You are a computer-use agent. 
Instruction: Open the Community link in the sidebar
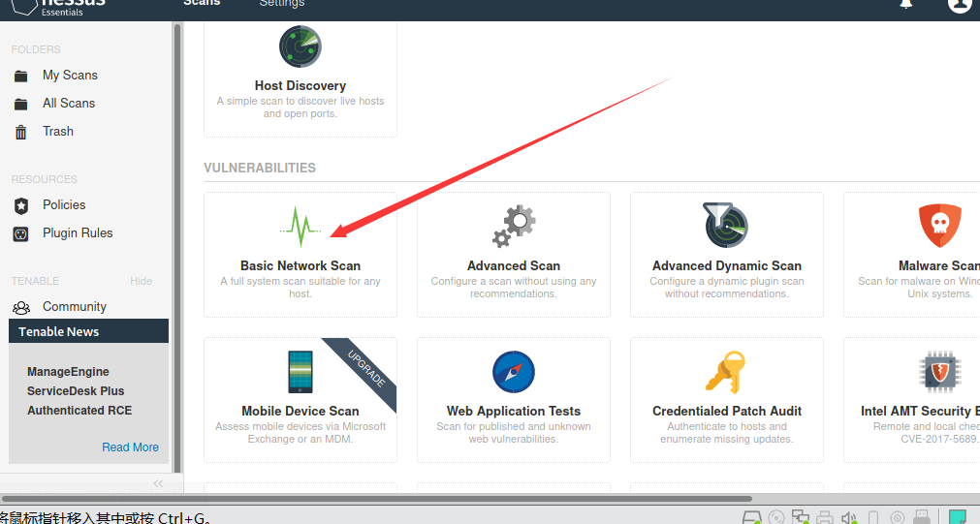(x=75, y=307)
